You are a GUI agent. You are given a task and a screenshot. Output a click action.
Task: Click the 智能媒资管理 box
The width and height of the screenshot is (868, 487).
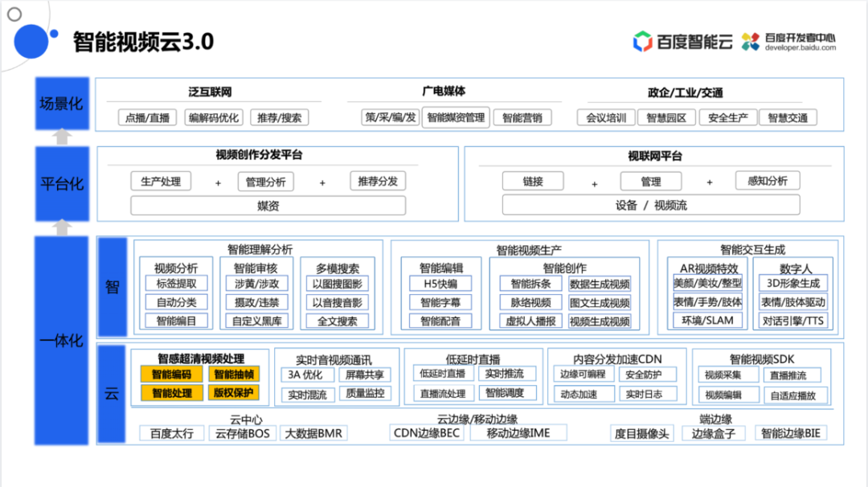(x=456, y=117)
